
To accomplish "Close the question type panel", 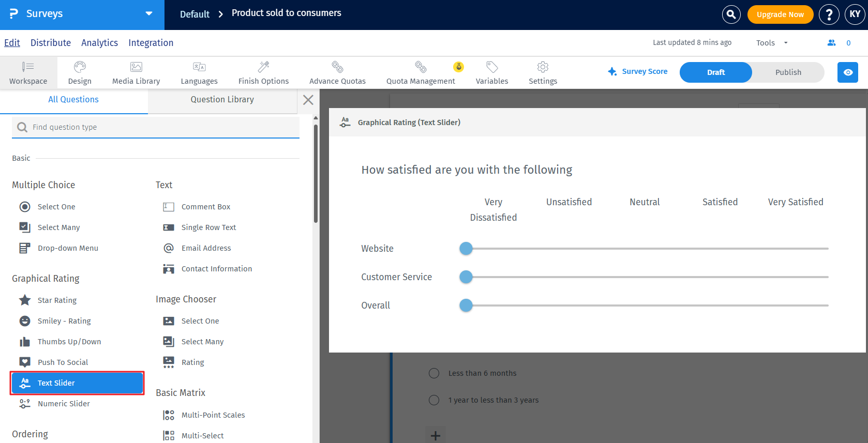I will click(x=308, y=100).
